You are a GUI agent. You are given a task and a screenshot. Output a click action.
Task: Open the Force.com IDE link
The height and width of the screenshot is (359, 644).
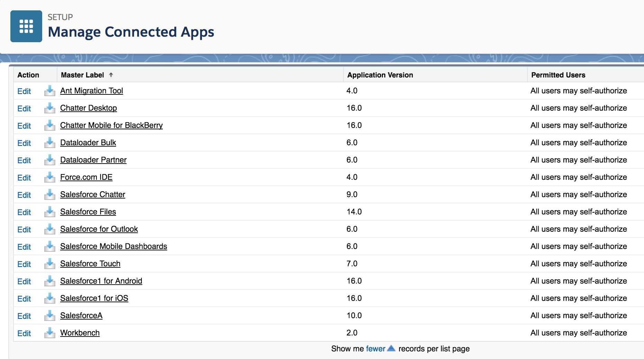pyautogui.click(x=86, y=177)
